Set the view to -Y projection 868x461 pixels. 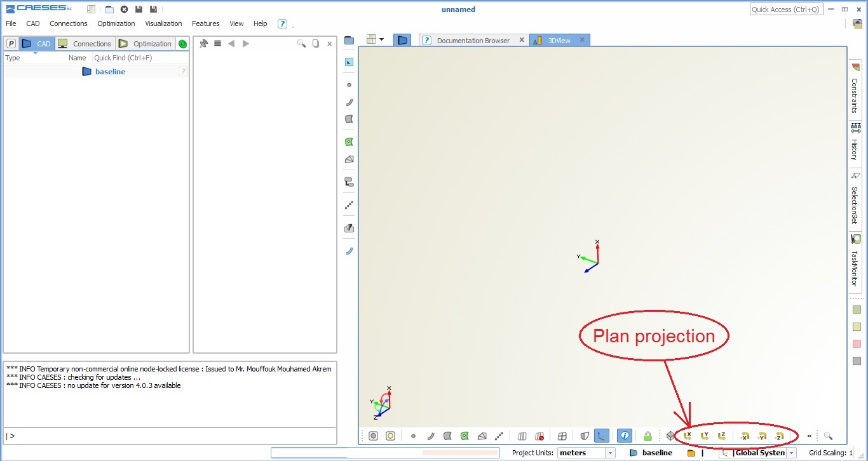(x=762, y=436)
